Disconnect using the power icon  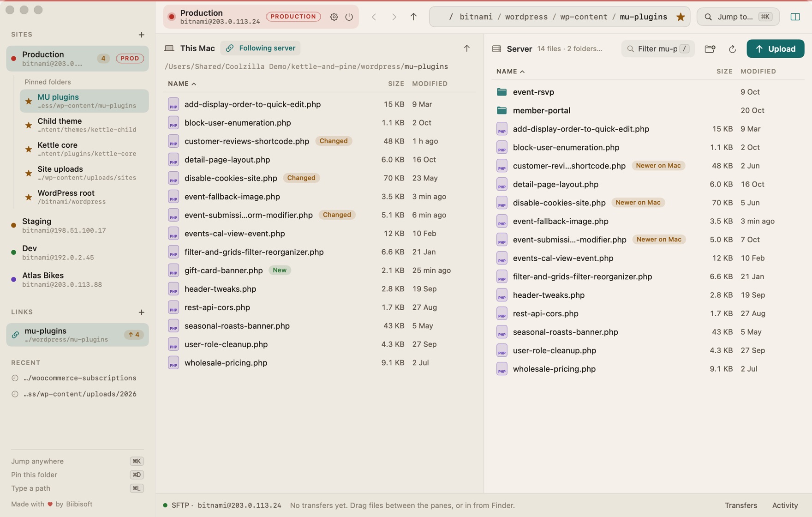pyautogui.click(x=349, y=17)
